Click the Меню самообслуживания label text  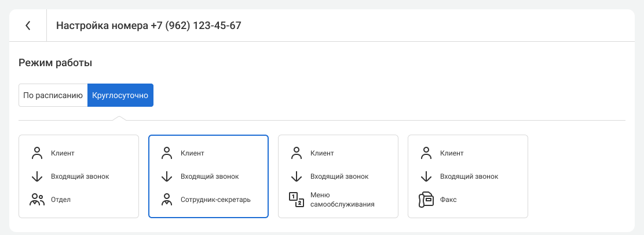[x=342, y=200]
